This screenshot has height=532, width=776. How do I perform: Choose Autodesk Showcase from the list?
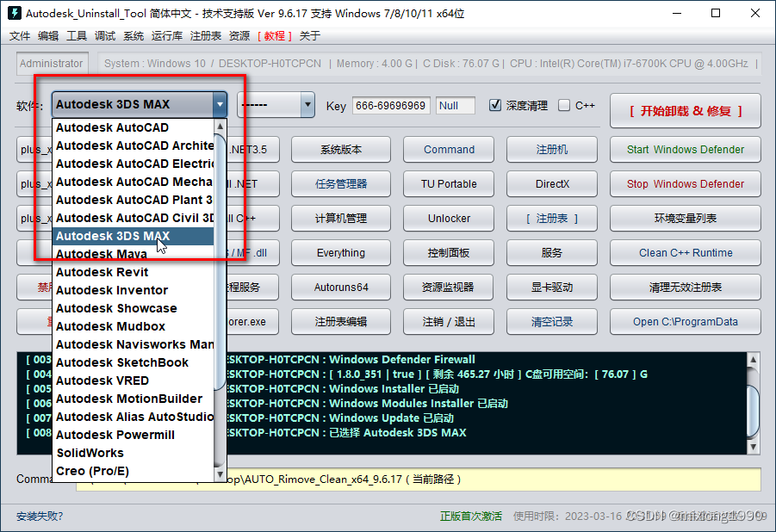point(133,308)
